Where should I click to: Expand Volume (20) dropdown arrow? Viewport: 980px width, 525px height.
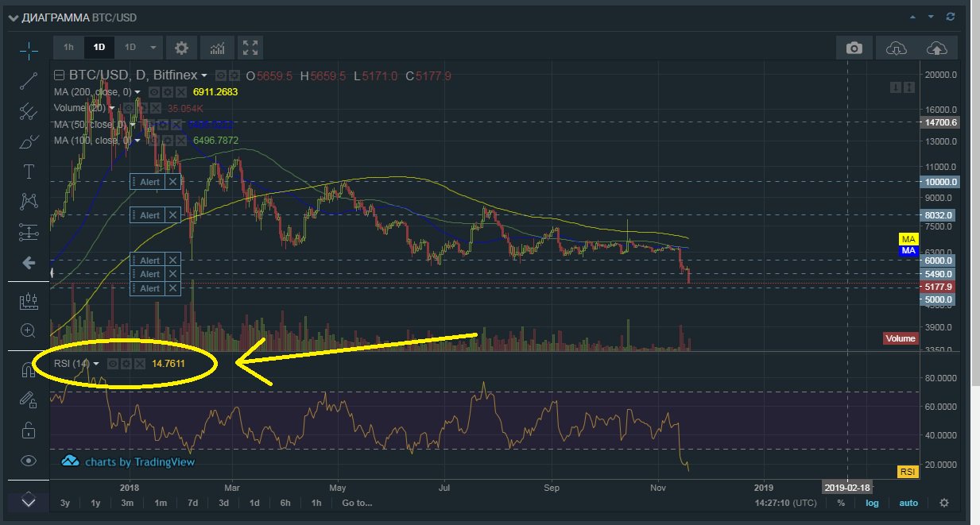point(112,108)
